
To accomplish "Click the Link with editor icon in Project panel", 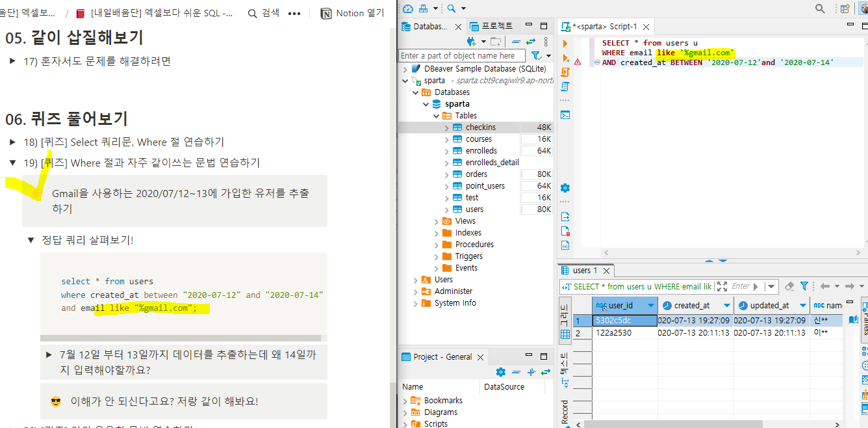I will (x=544, y=372).
